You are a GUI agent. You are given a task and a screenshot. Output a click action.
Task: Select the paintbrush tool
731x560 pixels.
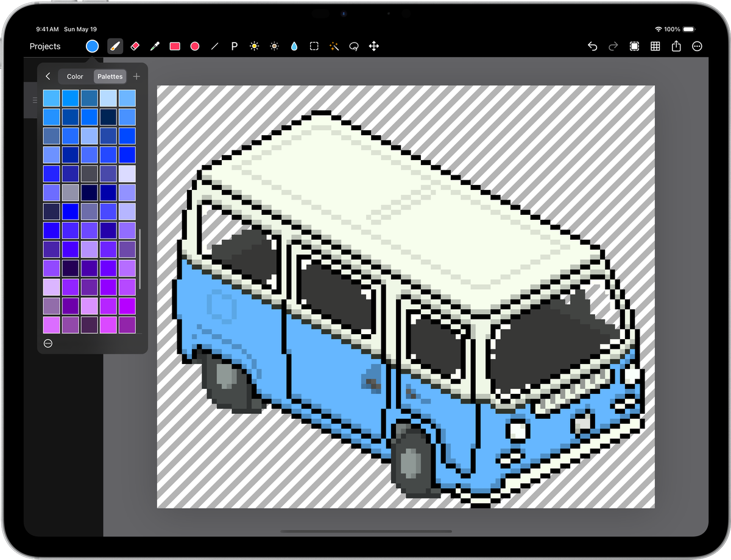coord(115,46)
